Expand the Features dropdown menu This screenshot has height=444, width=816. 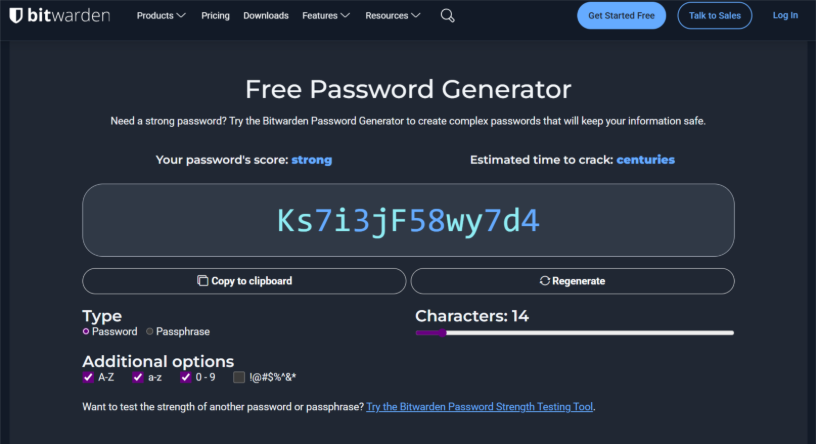tap(325, 16)
